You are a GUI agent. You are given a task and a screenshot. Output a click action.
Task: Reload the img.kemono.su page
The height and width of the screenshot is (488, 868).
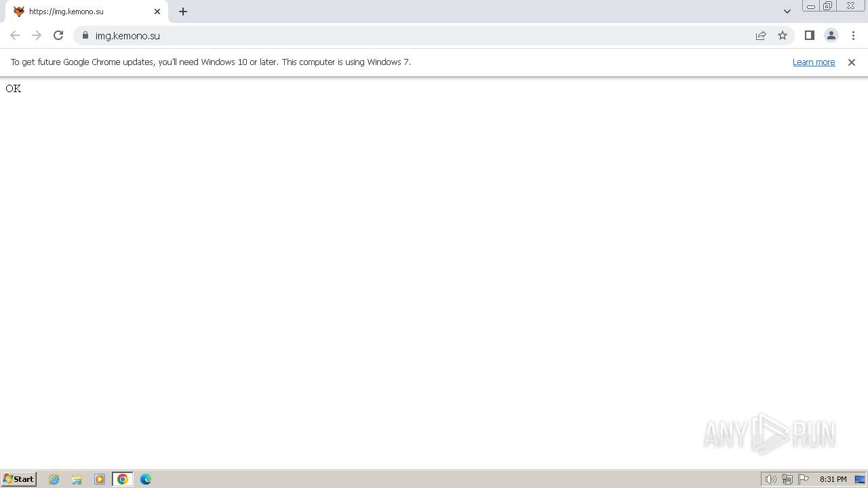coord(58,35)
